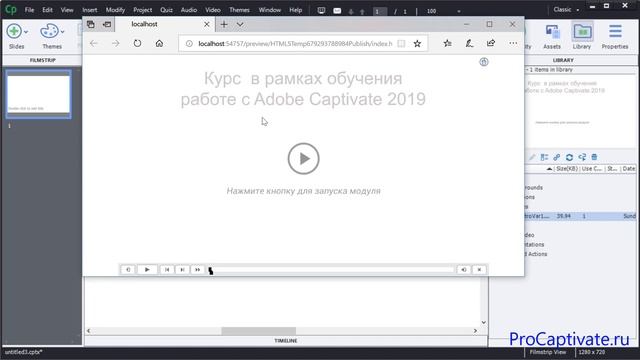Click the playbar progress slider
The width and height of the screenshot is (640, 360).
(x=331, y=269)
